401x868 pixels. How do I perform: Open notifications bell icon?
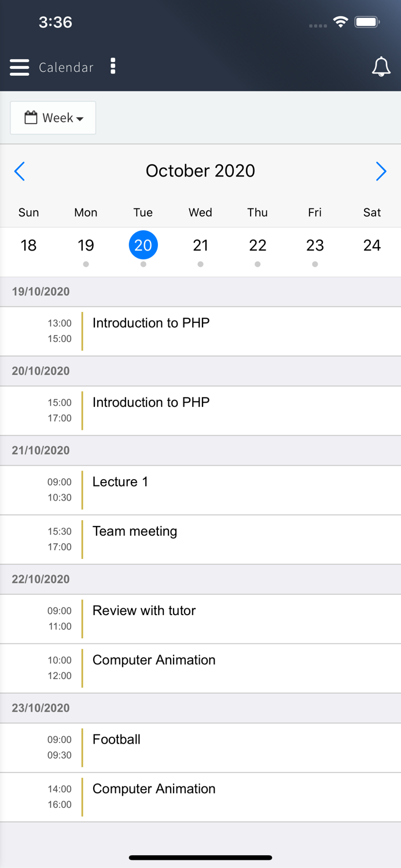coord(381,67)
